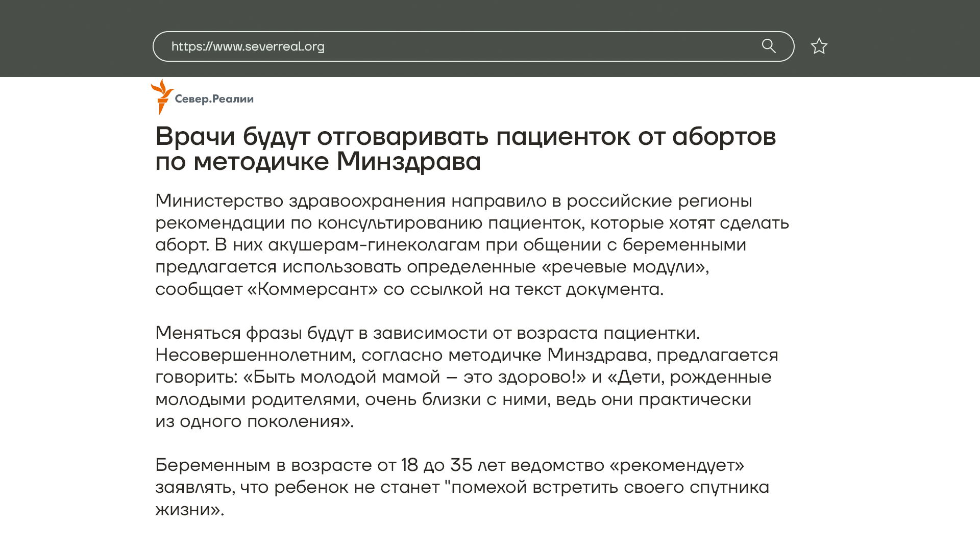Click the quote «Быть молодой мамой – это здорово!»
This screenshot has height=551, width=980.
tap(414, 377)
